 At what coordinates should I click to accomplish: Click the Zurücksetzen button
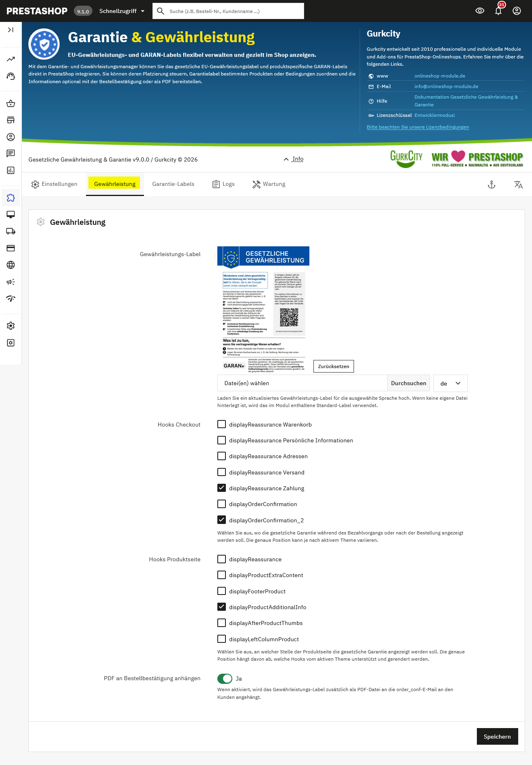(334, 366)
